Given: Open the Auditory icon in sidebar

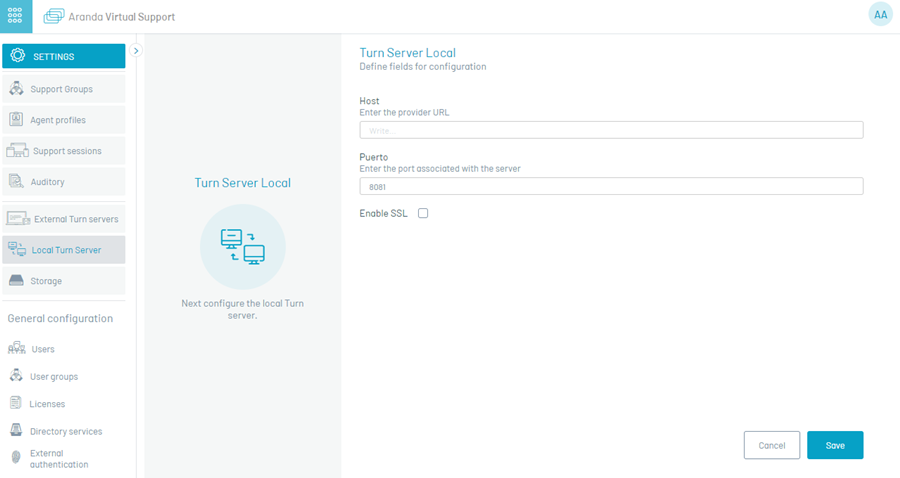Looking at the screenshot, I should pos(16,181).
